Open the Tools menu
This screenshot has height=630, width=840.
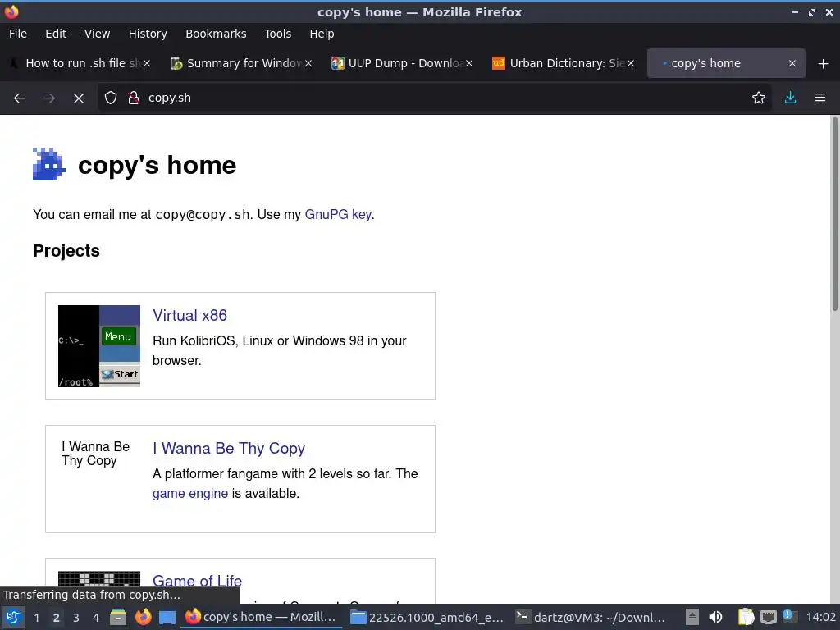click(x=277, y=34)
